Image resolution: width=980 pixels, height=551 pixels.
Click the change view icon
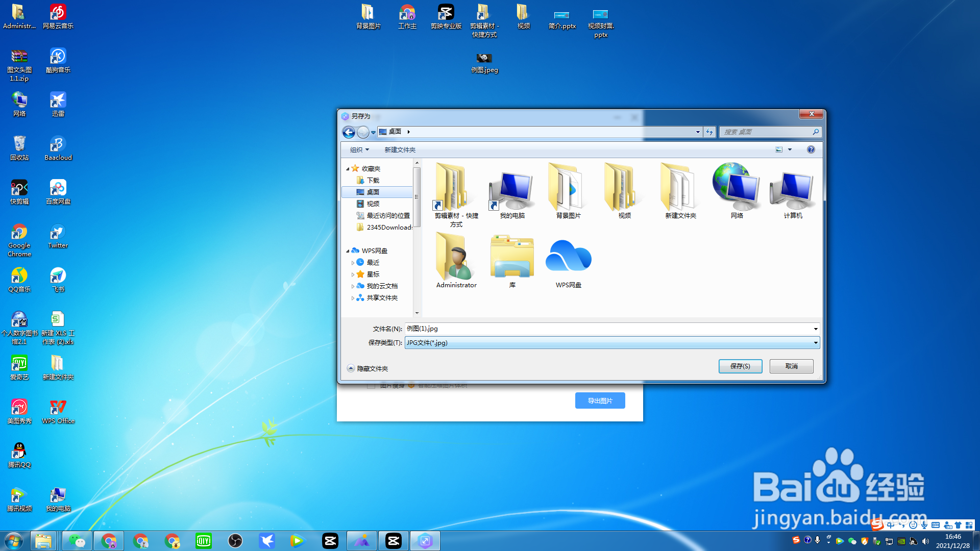(779, 149)
